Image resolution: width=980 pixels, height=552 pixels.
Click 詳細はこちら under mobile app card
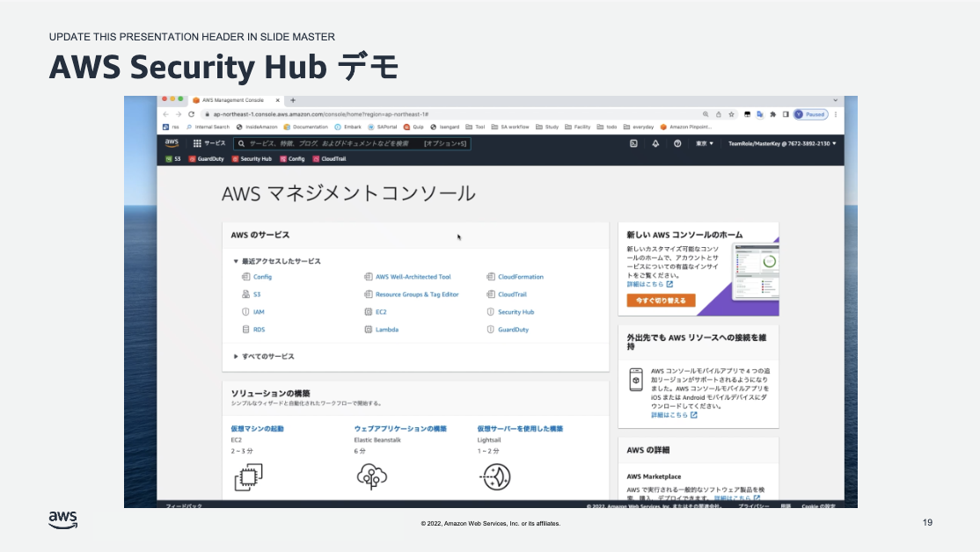click(674, 415)
